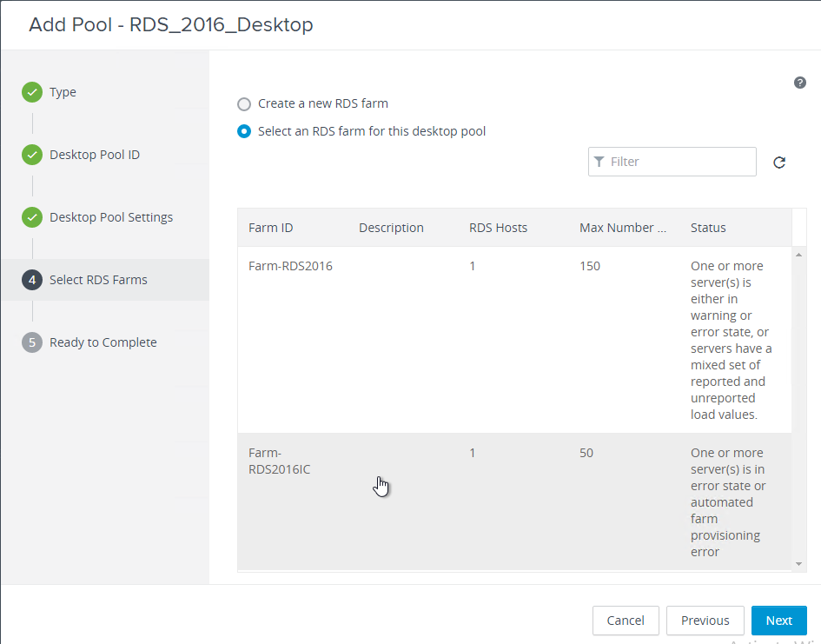Screen dimensions: 821x644
Task: Choose Select an RDS farm for this desktop pool
Action: pyautogui.click(x=244, y=131)
